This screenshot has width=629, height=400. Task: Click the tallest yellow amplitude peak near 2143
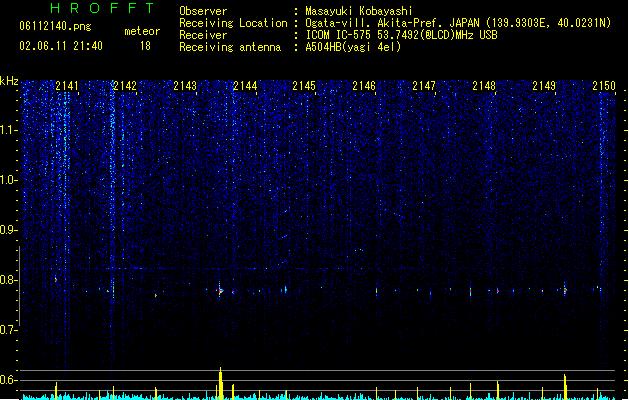pos(220,383)
